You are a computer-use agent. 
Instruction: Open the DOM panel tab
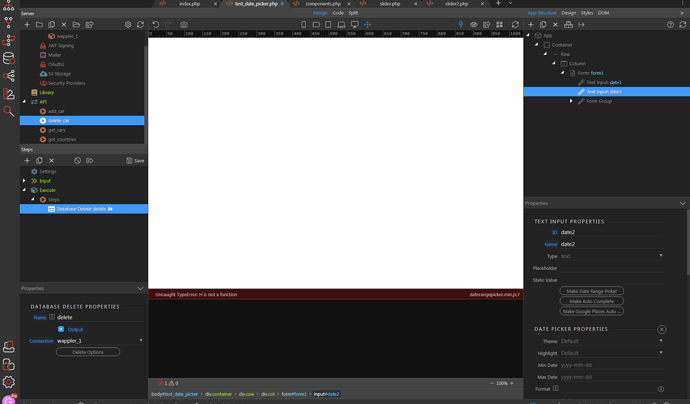click(x=603, y=13)
